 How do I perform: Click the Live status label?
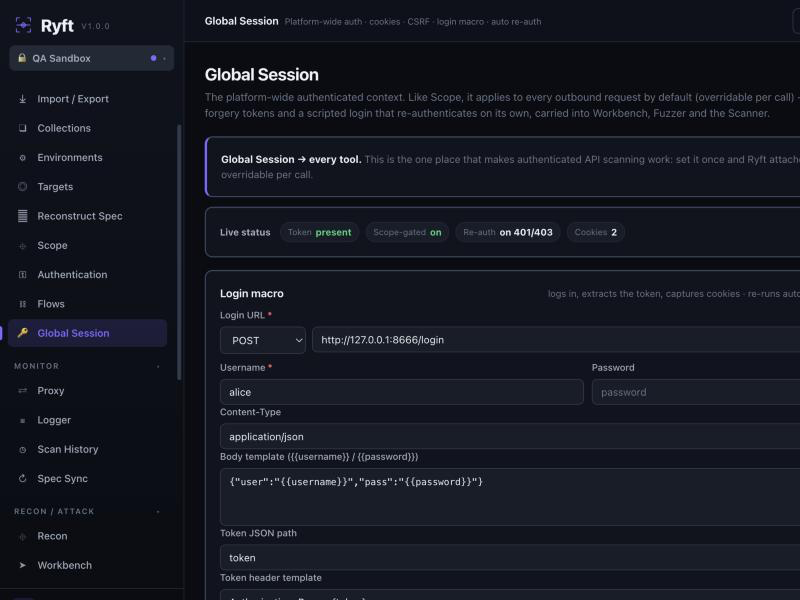[245, 232]
